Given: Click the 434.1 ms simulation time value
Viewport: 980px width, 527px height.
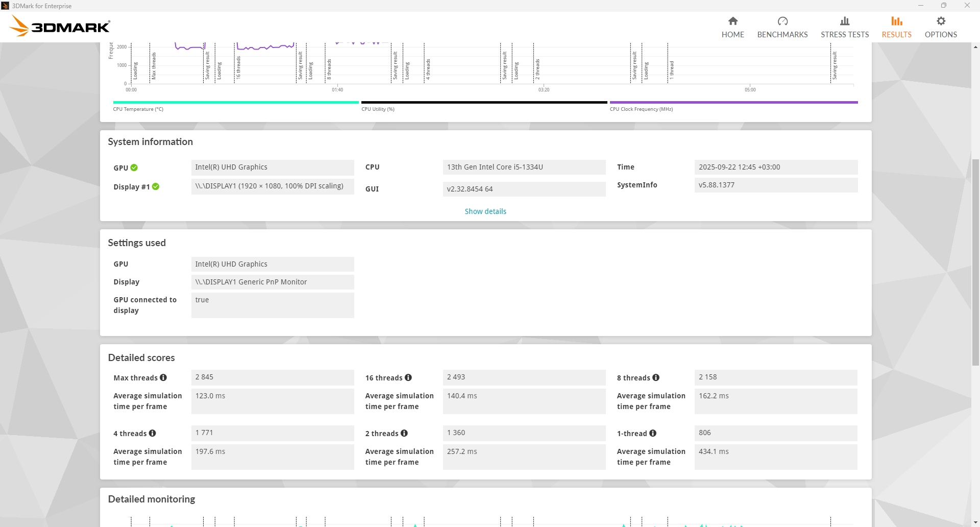Looking at the screenshot, I should pyautogui.click(x=776, y=457).
